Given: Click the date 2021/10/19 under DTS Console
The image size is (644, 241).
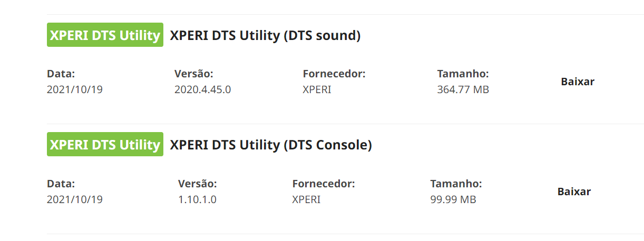Looking at the screenshot, I should pos(74,199).
